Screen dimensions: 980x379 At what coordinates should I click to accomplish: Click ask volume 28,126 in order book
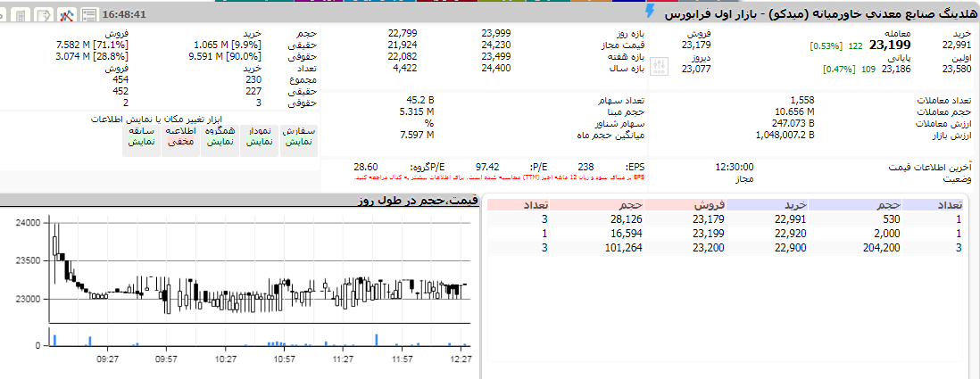[x=627, y=219]
